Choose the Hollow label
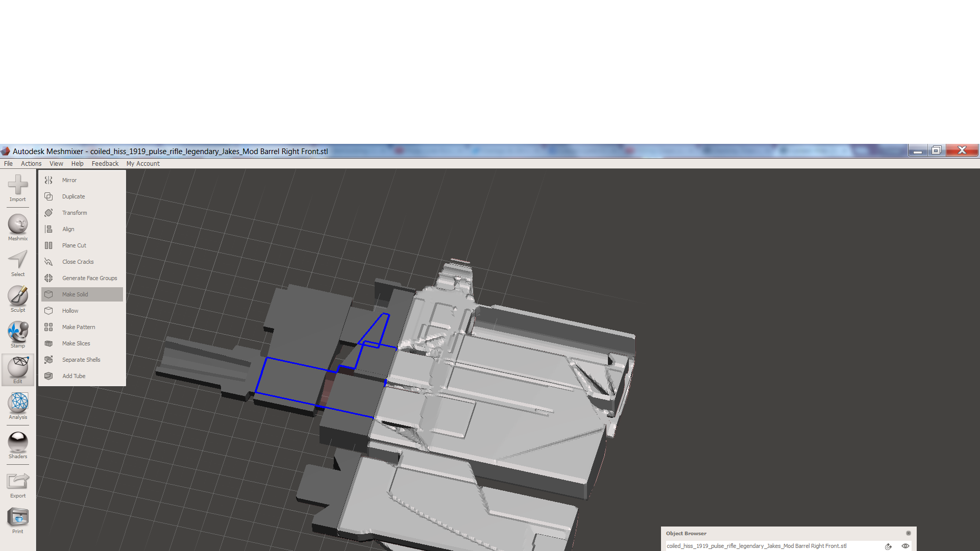 [x=70, y=311]
